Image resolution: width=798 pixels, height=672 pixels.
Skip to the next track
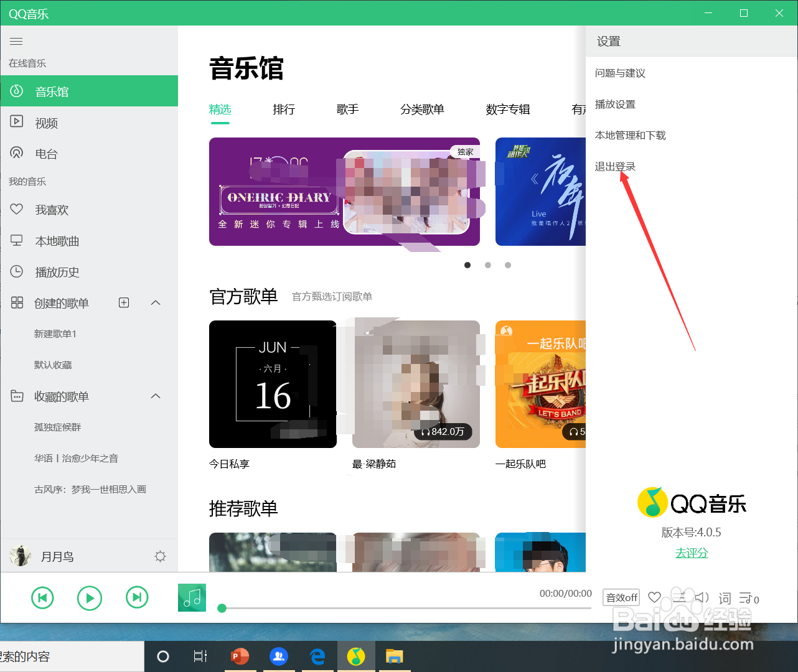click(x=137, y=598)
